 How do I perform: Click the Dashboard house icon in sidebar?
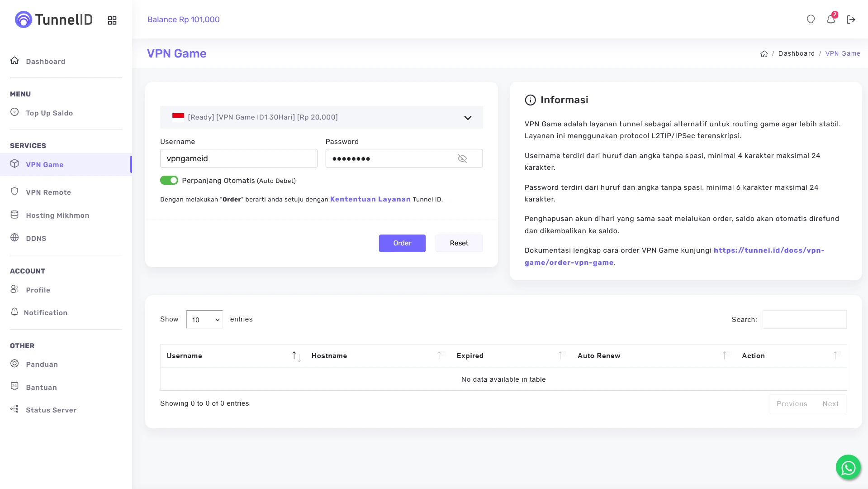coord(14,61)
